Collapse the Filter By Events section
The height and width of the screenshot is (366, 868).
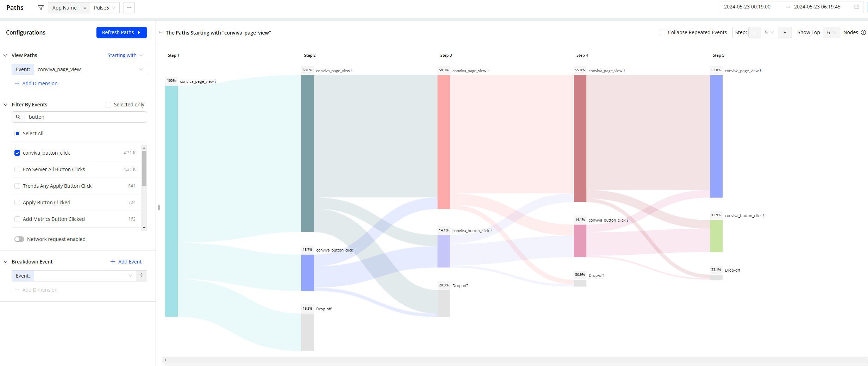(x=5, y=105)
